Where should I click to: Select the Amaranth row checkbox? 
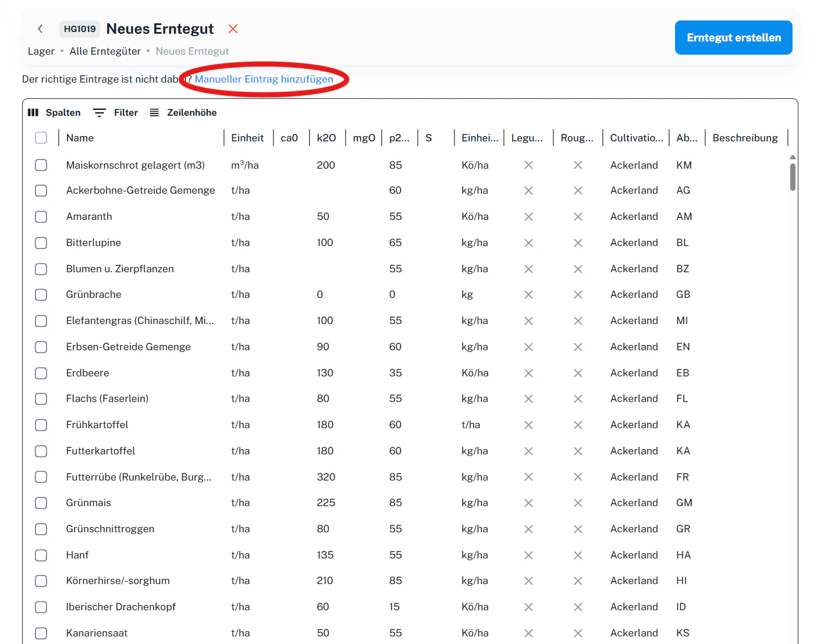click(x=41, y=216)
